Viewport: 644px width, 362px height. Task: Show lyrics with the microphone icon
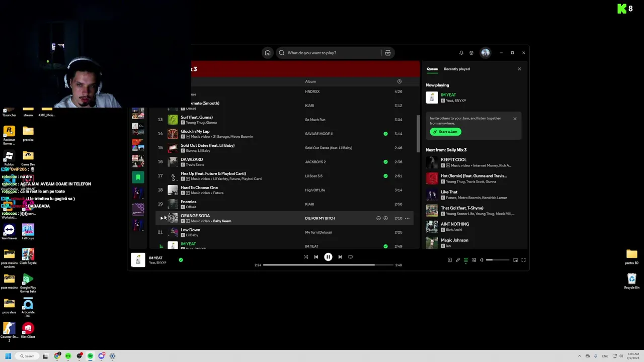tap(457, 260)
